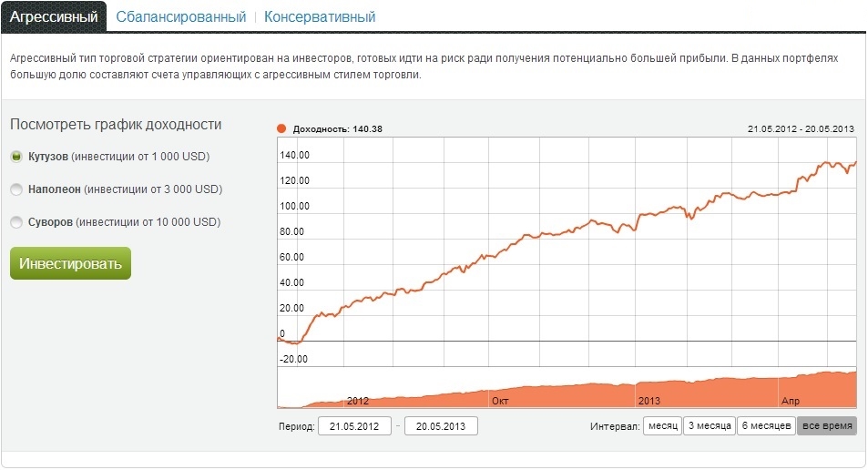Image resolution: width=868 pixels, height=470 pixels.
Task: Jump to Окт marker in chart navigator
Action: point(500,400)
